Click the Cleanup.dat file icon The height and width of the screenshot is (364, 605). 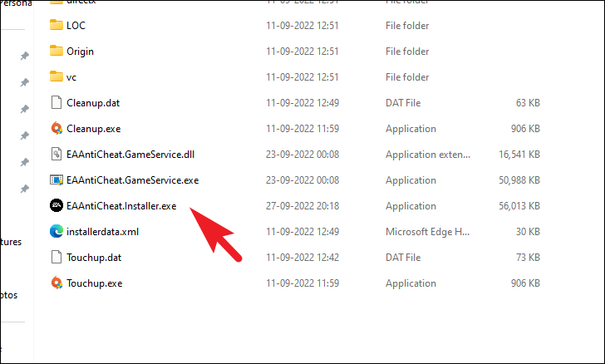tap(57, 103)
